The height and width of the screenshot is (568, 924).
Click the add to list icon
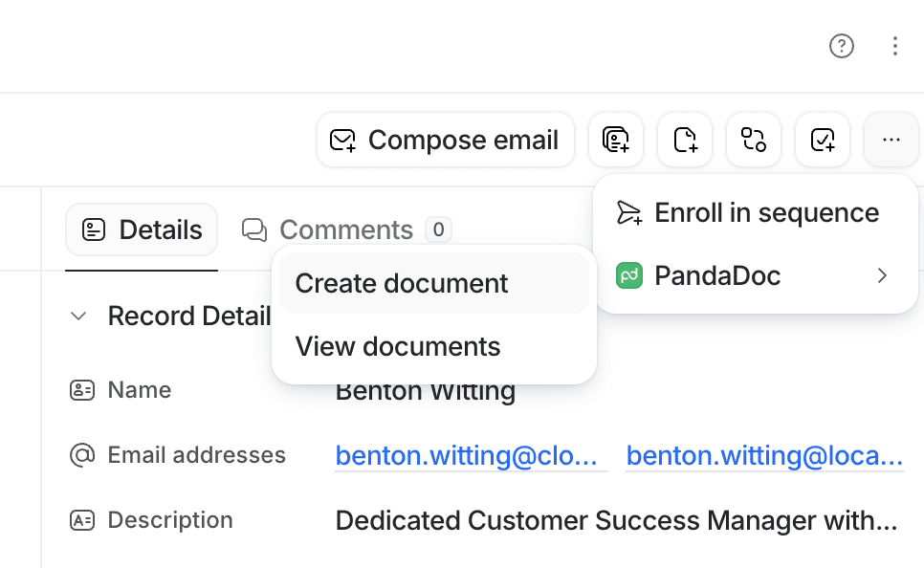click(x=616, y=140)
